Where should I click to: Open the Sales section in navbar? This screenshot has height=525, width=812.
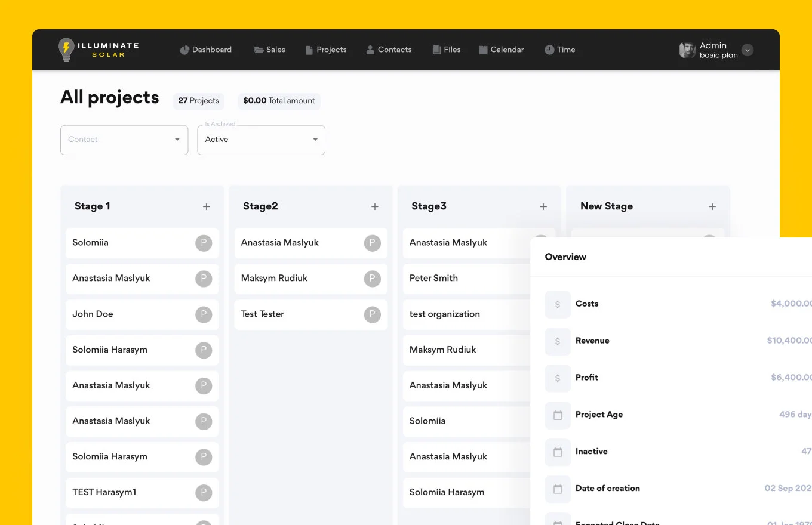[270, 50]
